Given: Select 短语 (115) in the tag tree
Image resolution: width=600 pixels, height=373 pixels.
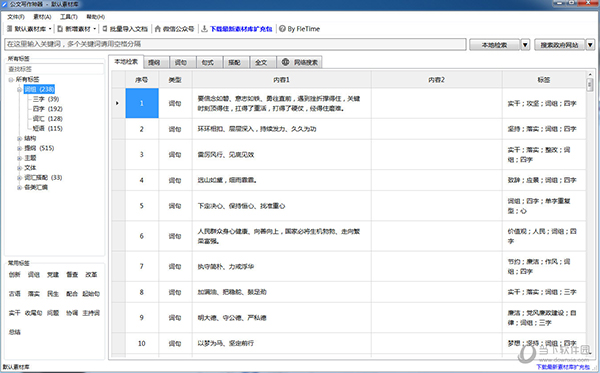Looking at the screenshot, I should pos(47,129).
